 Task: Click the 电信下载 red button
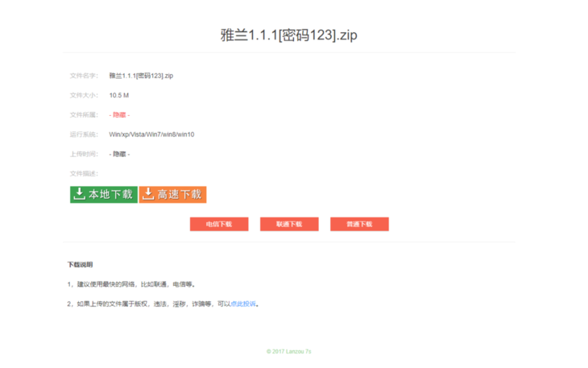point(219,224)
